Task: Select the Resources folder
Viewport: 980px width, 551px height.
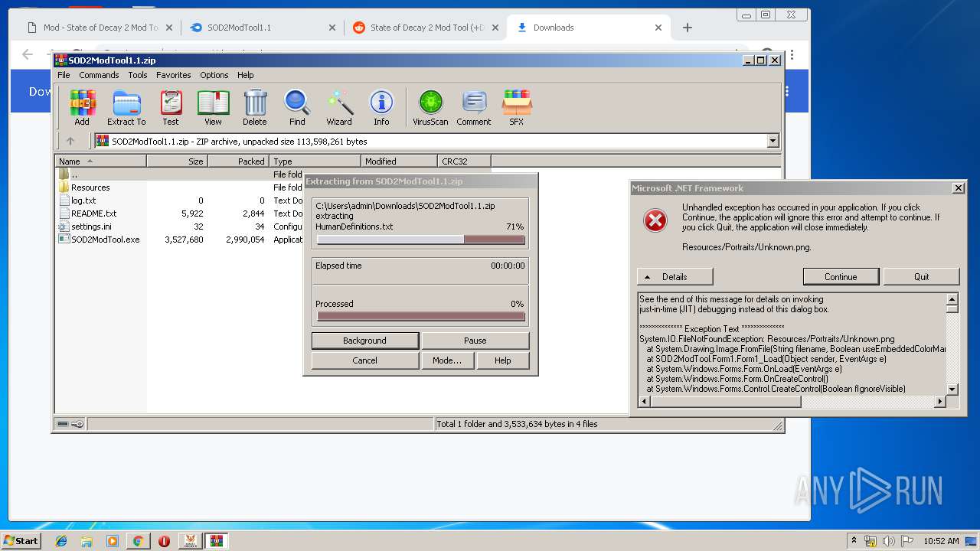Action: [x=90, y=187]
